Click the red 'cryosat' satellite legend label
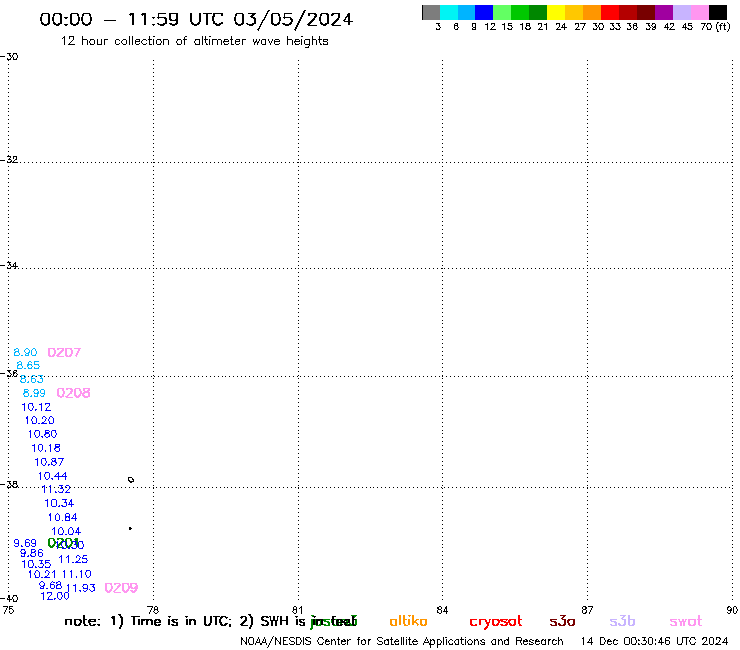740x650 pixels. [x=496, y=622]
